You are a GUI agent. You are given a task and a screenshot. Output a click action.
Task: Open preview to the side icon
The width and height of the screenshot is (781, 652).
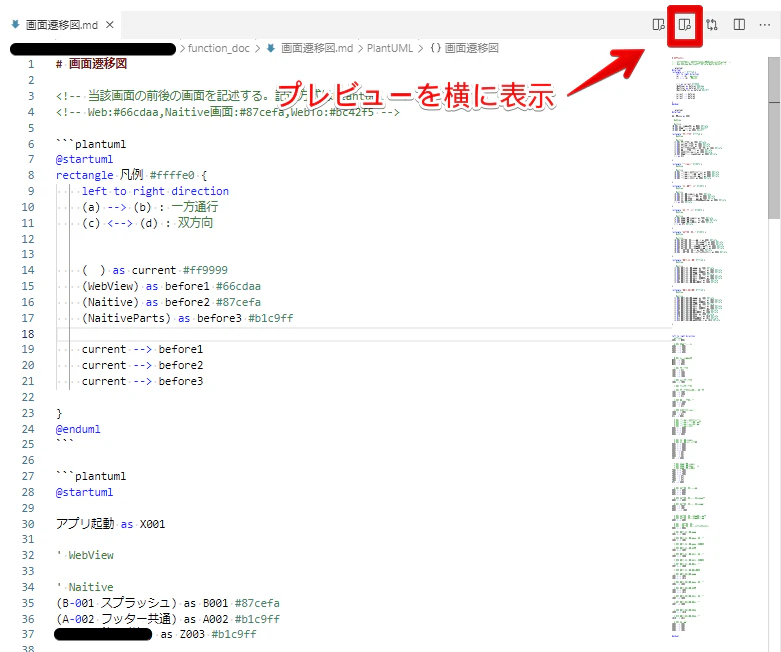point(685,24)
